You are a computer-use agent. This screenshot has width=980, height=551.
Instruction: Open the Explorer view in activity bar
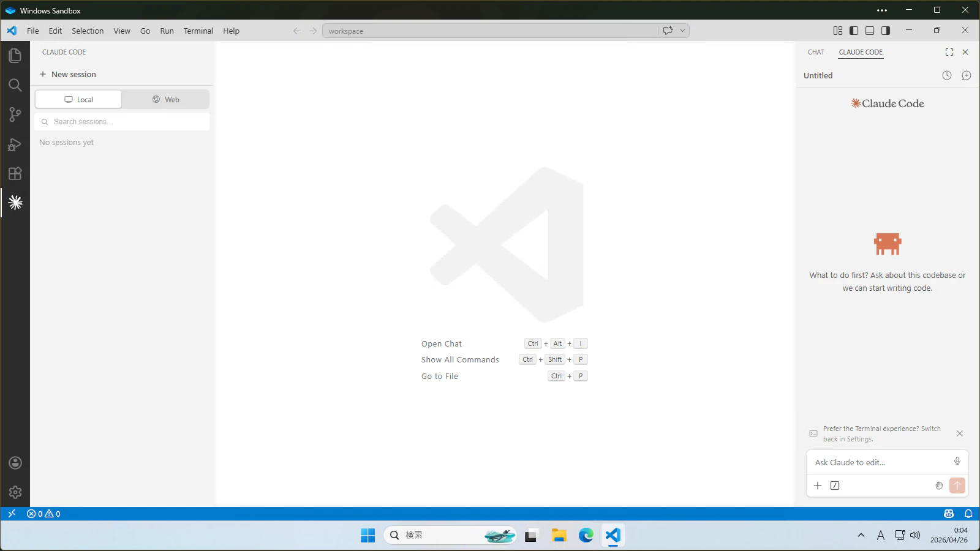coord(15,56)
